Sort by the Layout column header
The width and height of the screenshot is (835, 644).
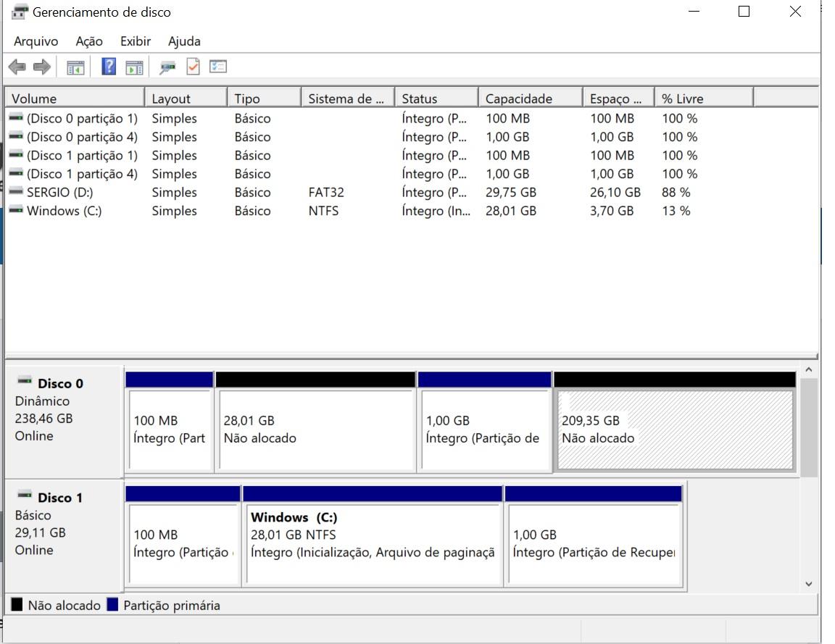[x=186, y=99]
